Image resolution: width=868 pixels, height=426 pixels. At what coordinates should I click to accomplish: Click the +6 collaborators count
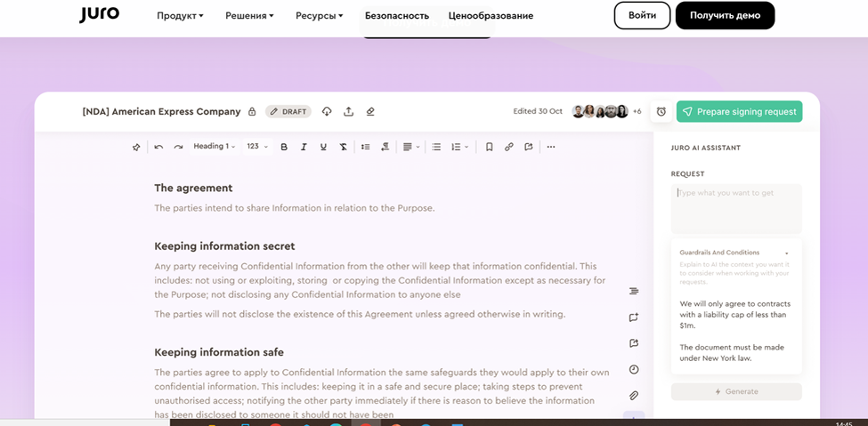(637, 112)
